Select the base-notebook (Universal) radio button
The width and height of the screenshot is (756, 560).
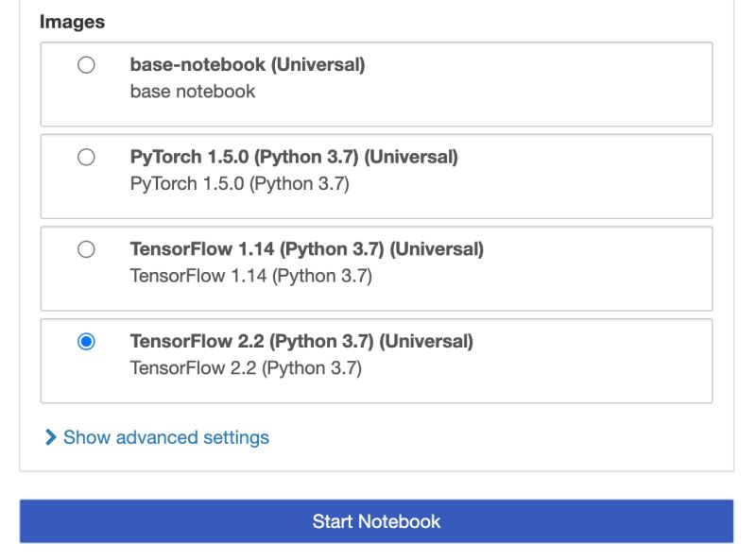coord(87,65)
